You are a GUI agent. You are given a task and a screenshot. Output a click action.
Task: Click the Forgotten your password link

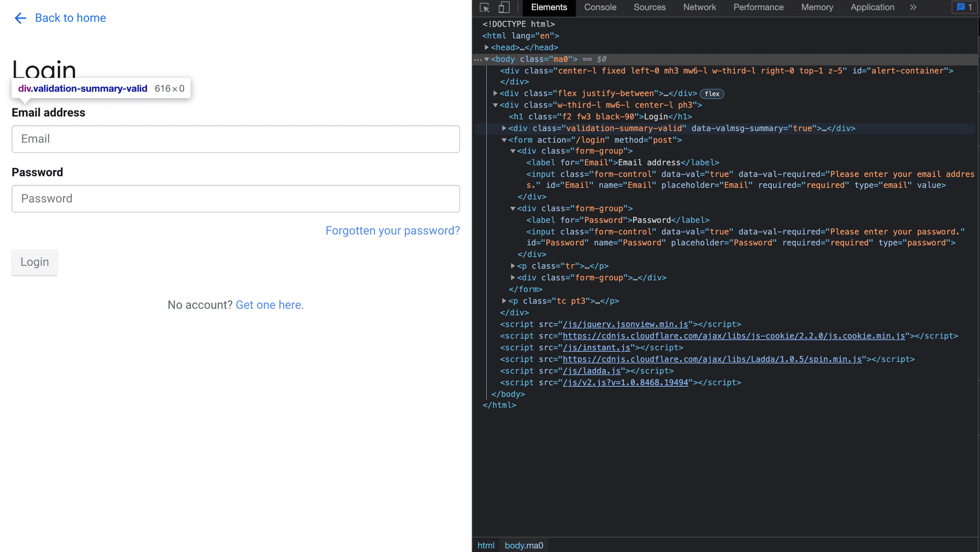392,230
